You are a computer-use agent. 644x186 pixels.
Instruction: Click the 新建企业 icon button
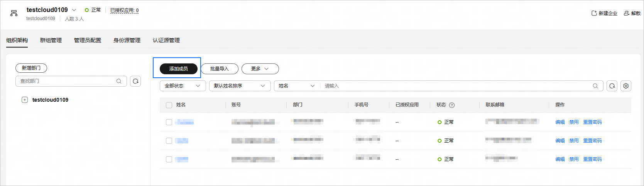click(604, 13)
